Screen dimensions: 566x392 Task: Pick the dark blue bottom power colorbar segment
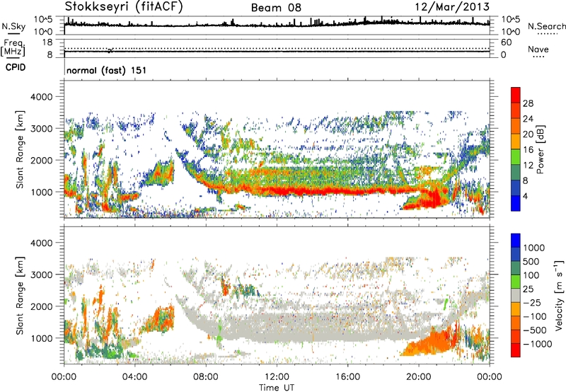tap(516, 203)
